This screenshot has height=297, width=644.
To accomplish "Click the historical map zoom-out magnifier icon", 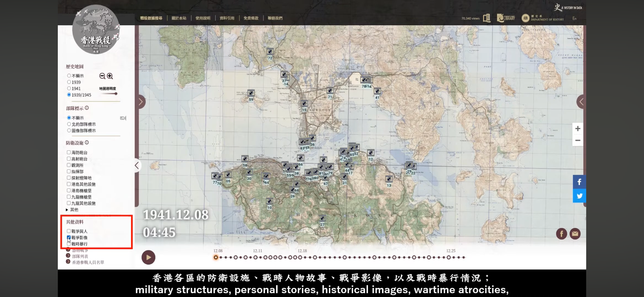I will (102, 76).
